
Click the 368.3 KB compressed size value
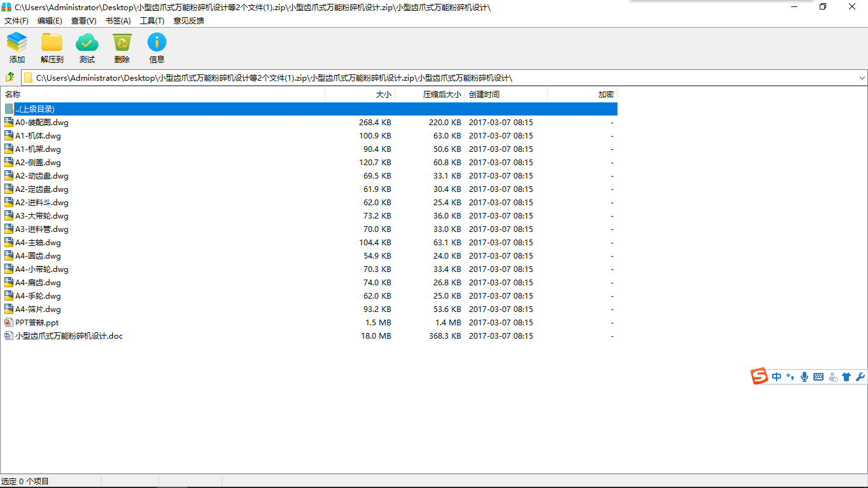[445, 336]
